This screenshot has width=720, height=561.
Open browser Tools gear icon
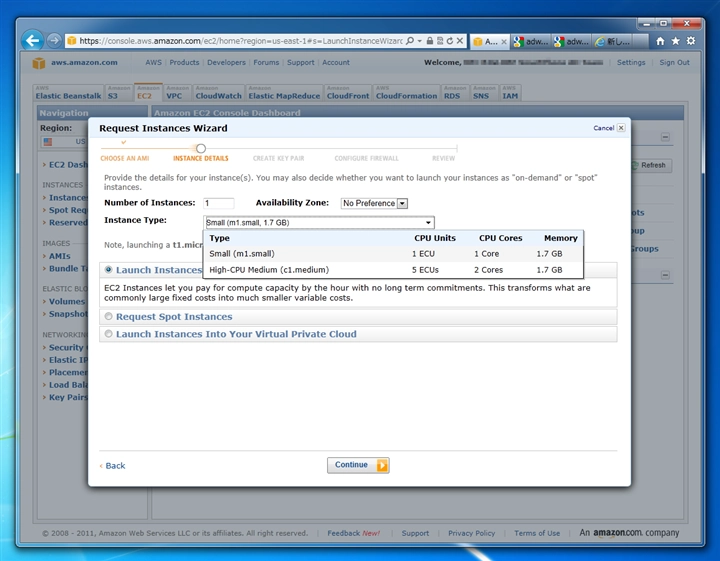(x=691, y=41)
